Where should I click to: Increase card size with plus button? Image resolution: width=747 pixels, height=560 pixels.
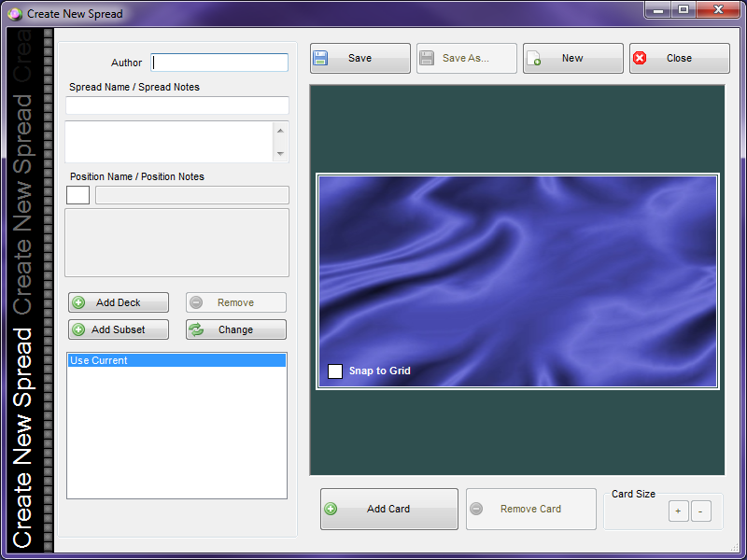(x=678, y=511)
